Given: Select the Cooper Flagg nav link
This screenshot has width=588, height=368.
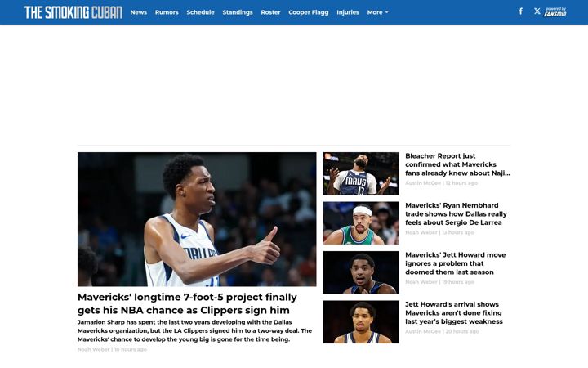Looking at the screenshot, I should (308, 12).
